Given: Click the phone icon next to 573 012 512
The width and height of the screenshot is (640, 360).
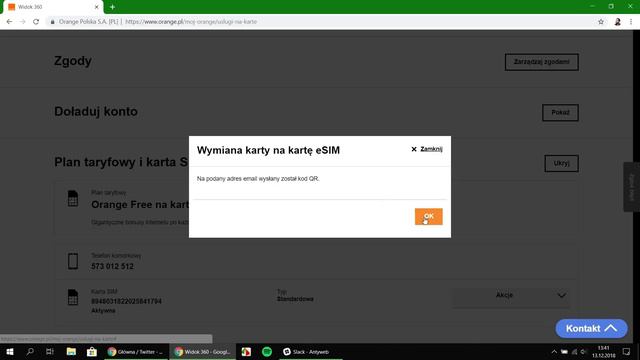Looking at the screenshot, I should (x=73, y=261).
